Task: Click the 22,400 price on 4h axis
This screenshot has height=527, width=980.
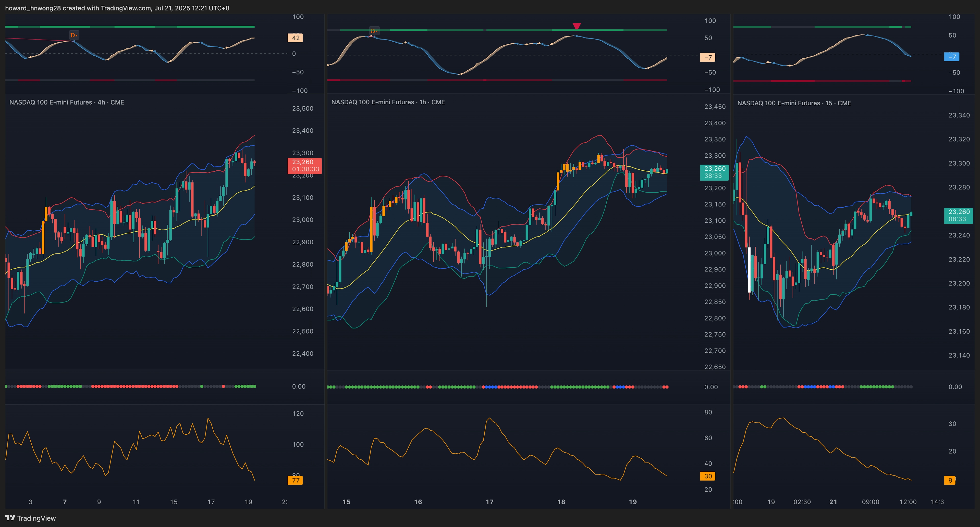Action: (x=302, y=354)
